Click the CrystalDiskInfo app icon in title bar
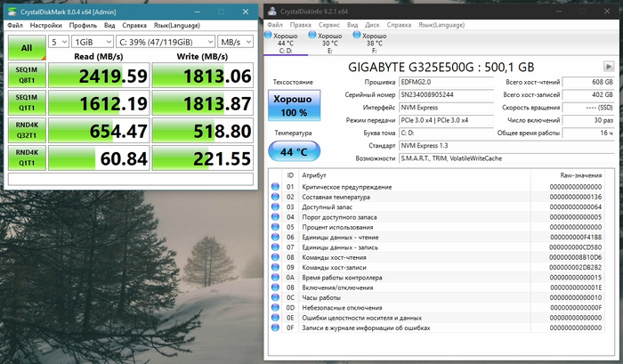The height and width of the screenshot is (364, 623). click(272, 12)
